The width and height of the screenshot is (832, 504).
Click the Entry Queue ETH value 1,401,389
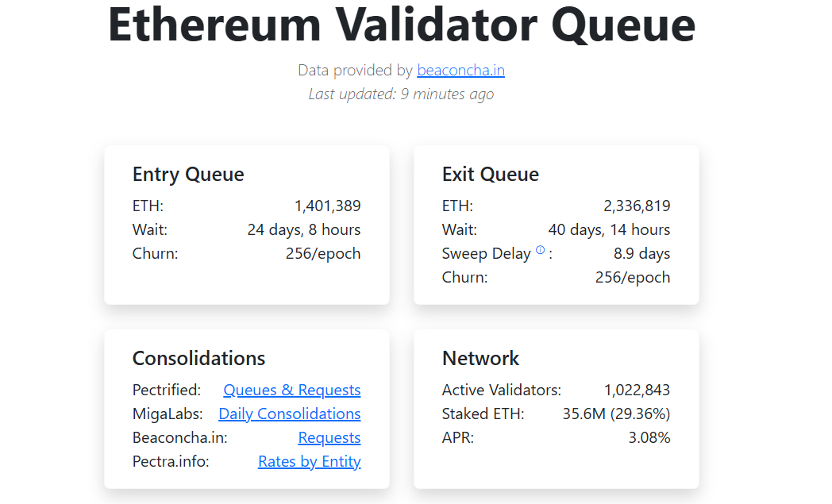(327, 206)
